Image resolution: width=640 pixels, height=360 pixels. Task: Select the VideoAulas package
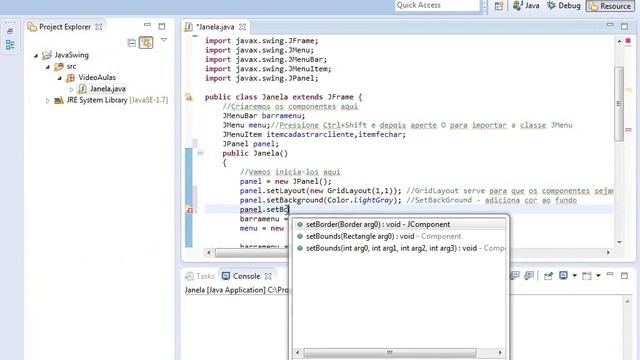click(91, 77)
